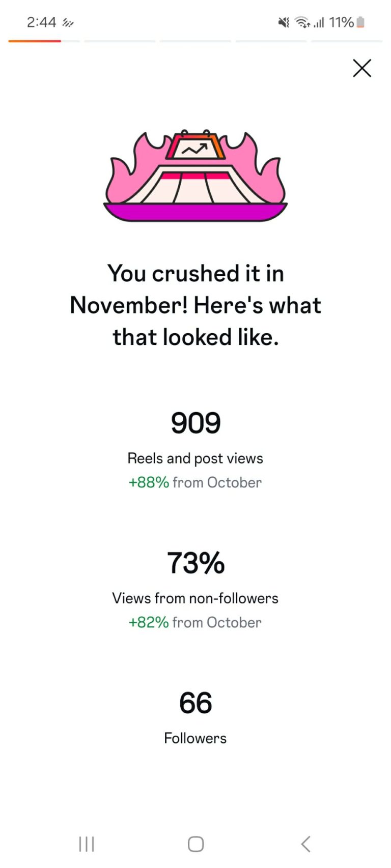Tap the 909 views number

[x=195, y=423]
